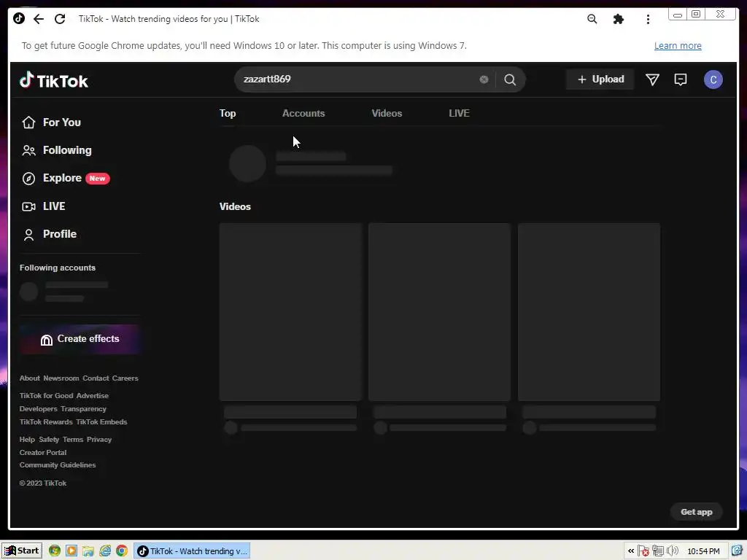Viewport: 747px width, 560px height.
Task: Go back with the browser back arrow
Action: coord(39,19)
